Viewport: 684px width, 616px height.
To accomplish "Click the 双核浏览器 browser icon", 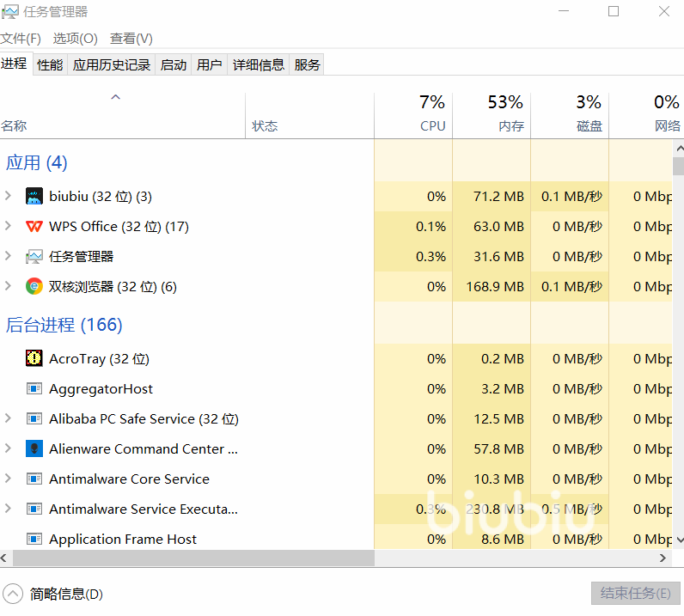I will click(x=34, y=287).
